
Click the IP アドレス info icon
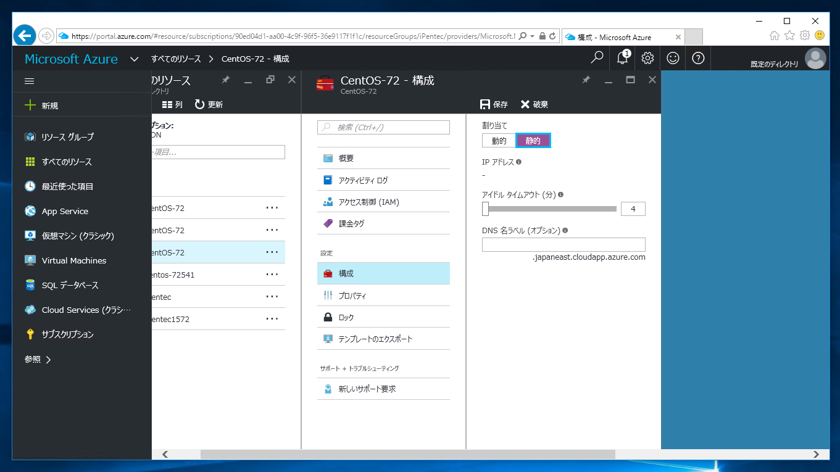coord(519,162)
